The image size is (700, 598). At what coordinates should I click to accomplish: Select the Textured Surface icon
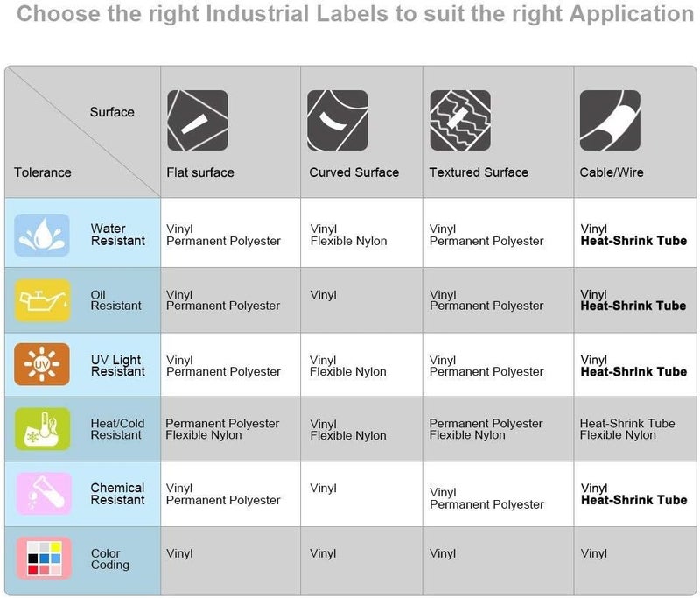460,120
